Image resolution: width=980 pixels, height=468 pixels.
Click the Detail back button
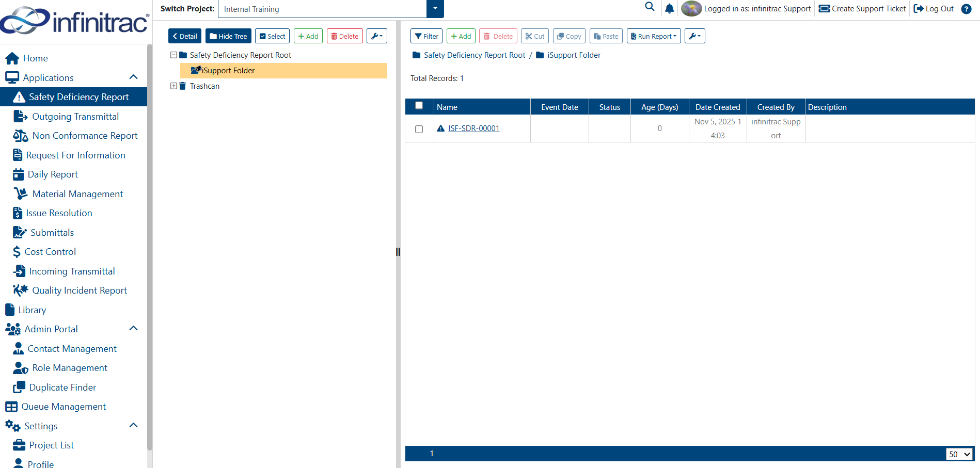(185, 36)
